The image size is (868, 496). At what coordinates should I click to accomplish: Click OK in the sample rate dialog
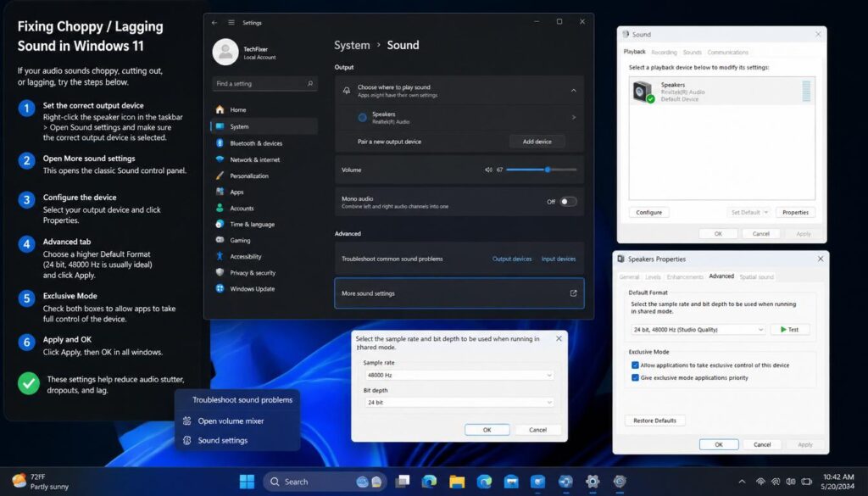pos(487,430)
